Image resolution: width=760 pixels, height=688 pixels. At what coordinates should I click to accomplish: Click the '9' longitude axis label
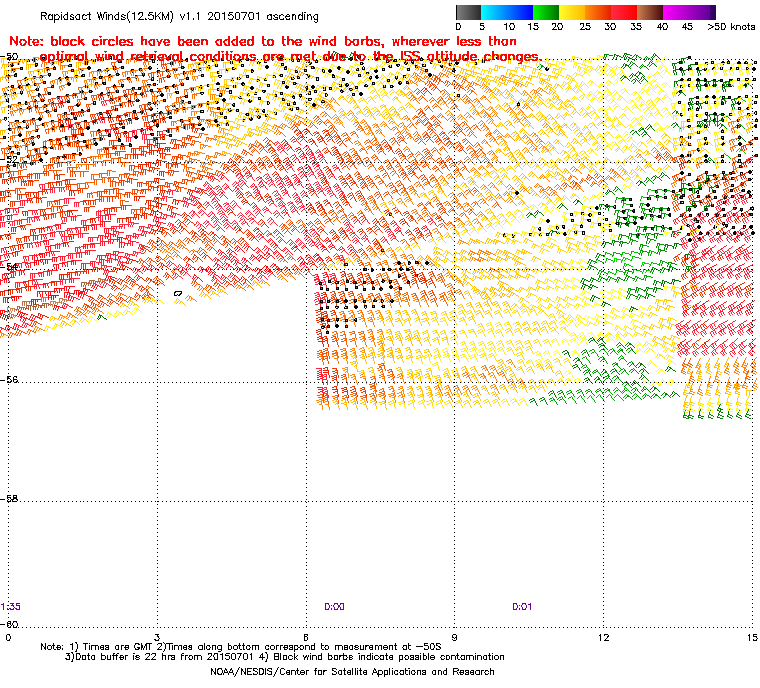pos(455,637)
